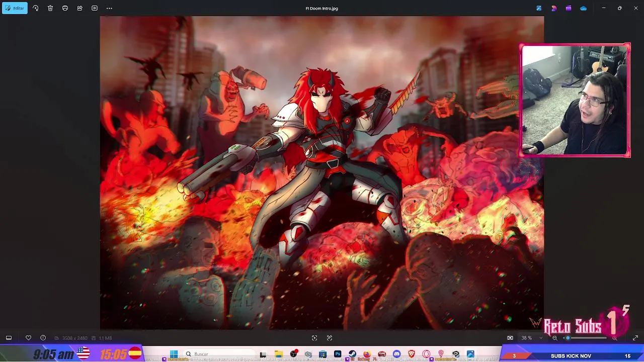Open Photoshop from the taskbar
This screenshot has height=362, width=644.
(338, 354)
